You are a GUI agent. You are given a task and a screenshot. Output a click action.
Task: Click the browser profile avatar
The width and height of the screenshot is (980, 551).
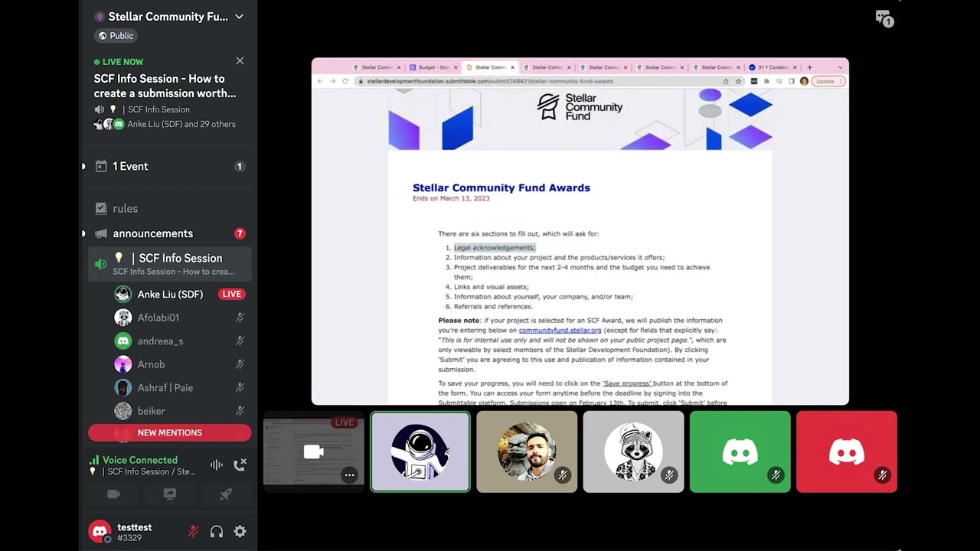click(x=804, y=81)
